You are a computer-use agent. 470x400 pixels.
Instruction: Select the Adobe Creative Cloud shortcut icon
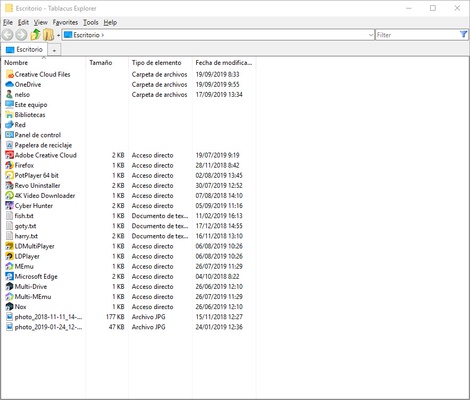click(x=10, y=155)
